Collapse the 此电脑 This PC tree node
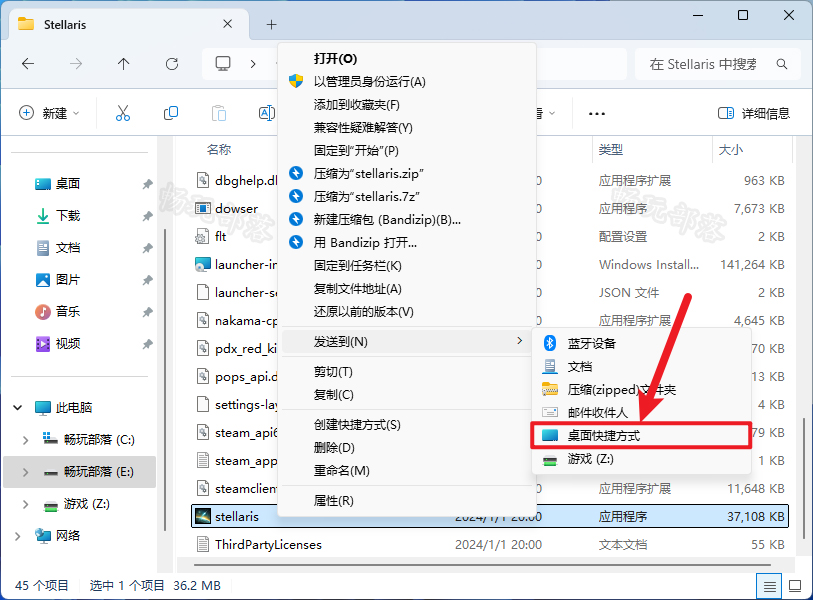 pos(18,408)
